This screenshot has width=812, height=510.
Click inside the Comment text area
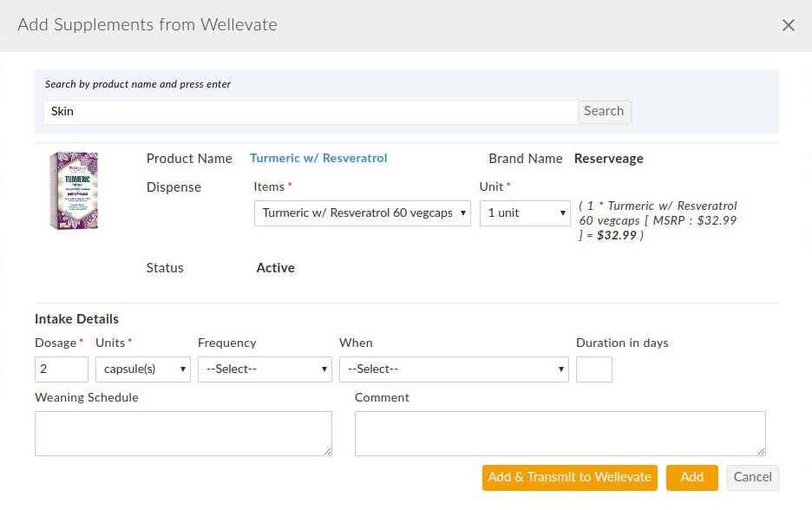click(x=560, y=432)
